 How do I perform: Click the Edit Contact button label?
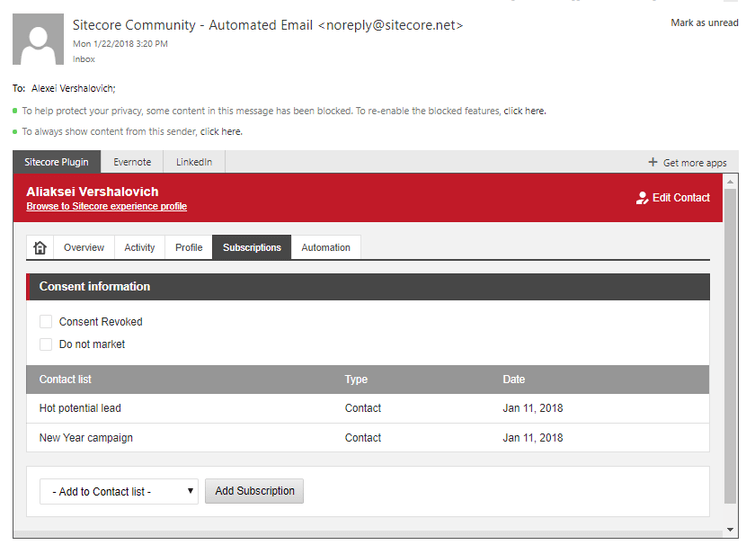coord(681,198)
